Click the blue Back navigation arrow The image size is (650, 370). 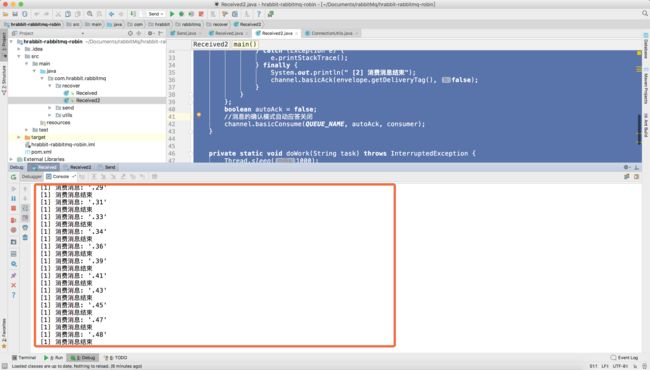[x=111, y=14]
